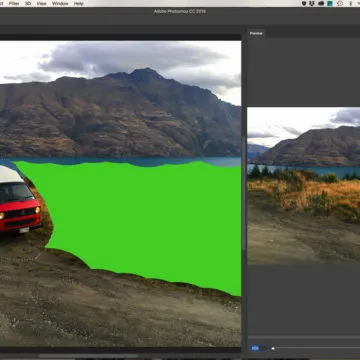Click the horizontal scrollbar below the canvas

(88, 356)
